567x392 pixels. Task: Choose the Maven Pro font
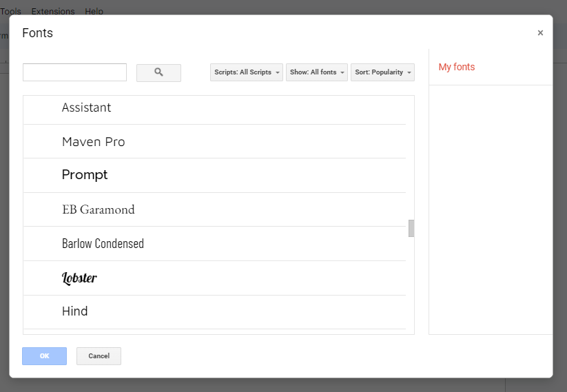[93, 142]
